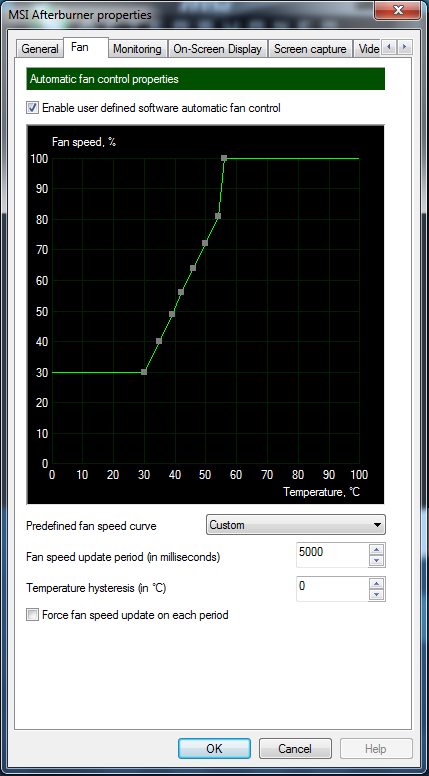Go to the Screen capture tab
Image resolution: width=429 pixels, height=776 pixels.
310,49
